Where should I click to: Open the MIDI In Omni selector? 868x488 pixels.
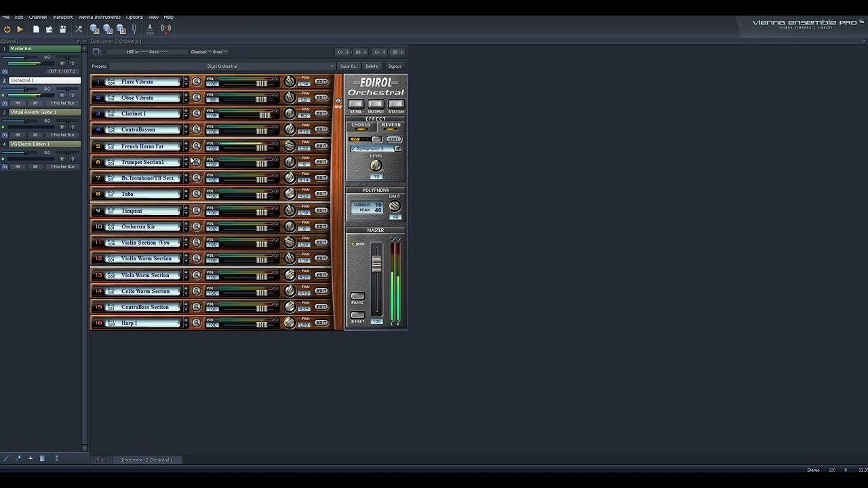click(146, 52)
